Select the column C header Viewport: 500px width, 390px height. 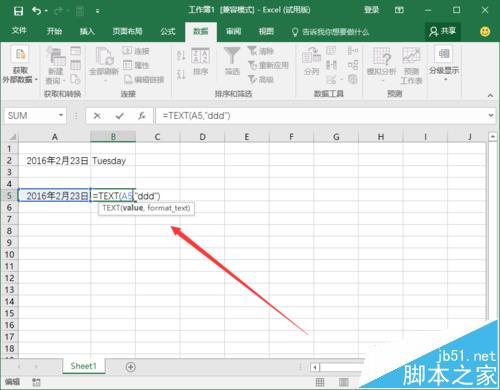click(x=157, y=136)
